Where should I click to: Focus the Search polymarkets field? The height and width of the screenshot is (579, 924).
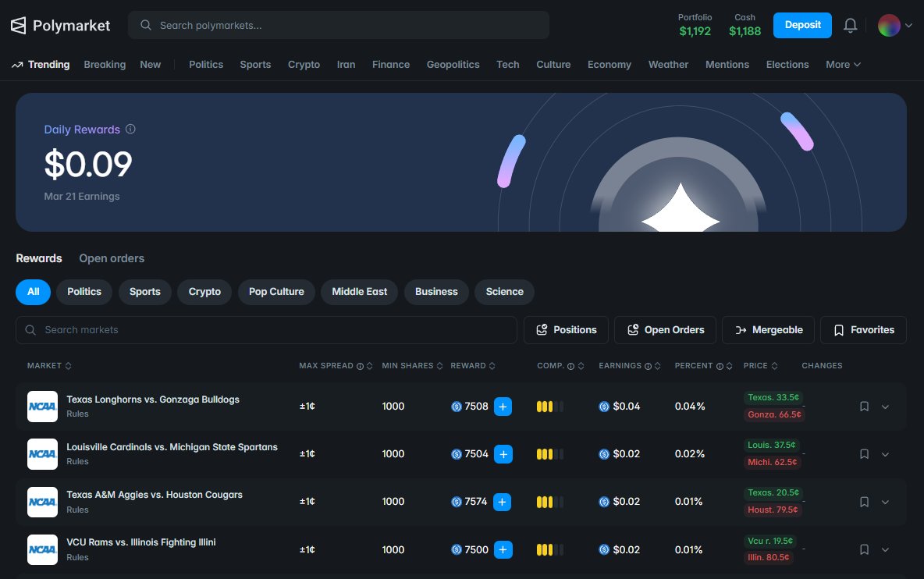[339, 25]
